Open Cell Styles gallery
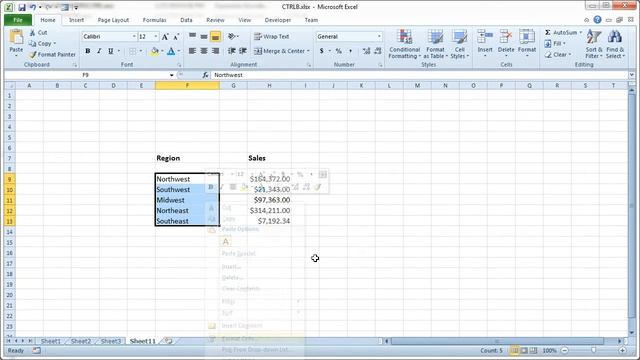The width and height of the screenshot is (640, 360). pos(460,44)
